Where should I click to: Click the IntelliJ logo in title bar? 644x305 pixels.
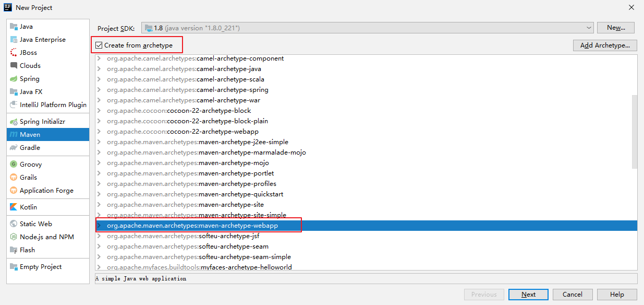coord(7,7)
